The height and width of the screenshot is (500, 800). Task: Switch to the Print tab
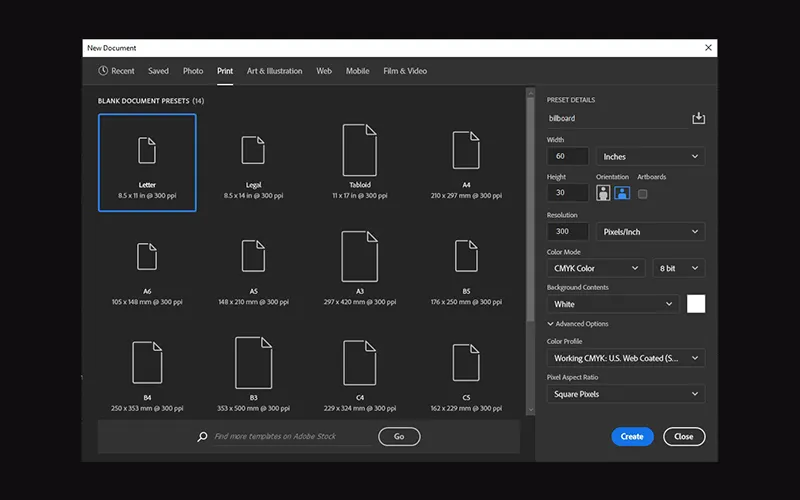[x=225, y=71]
